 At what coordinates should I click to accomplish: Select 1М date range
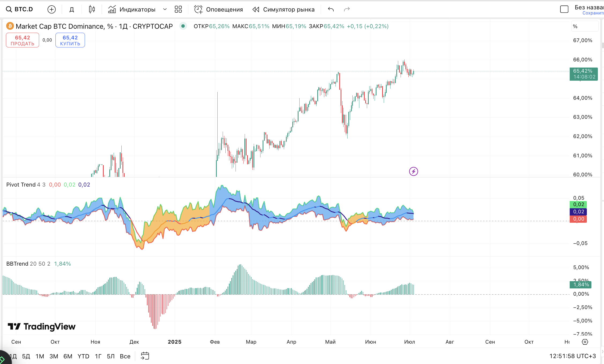pos(40,356)
